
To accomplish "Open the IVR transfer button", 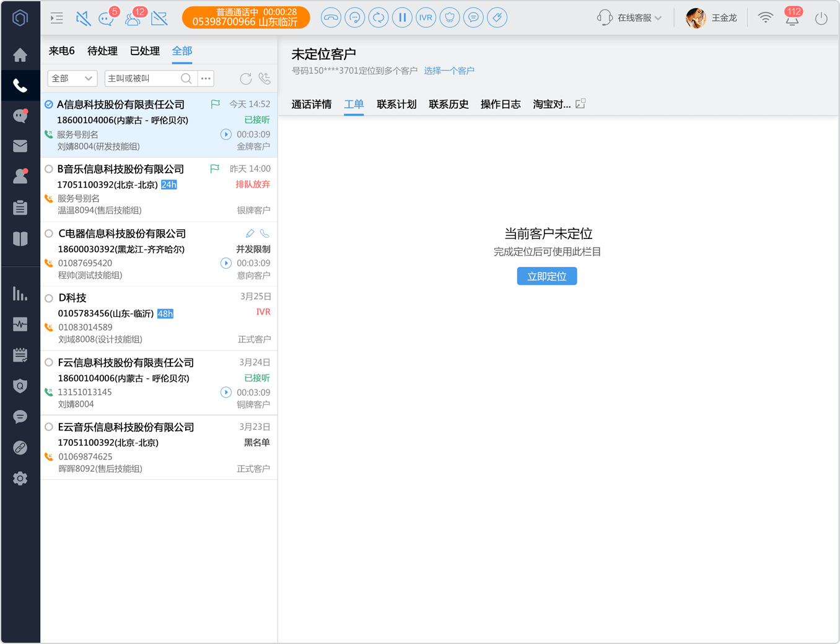I will pyautogui.click(x=426, y=17).
